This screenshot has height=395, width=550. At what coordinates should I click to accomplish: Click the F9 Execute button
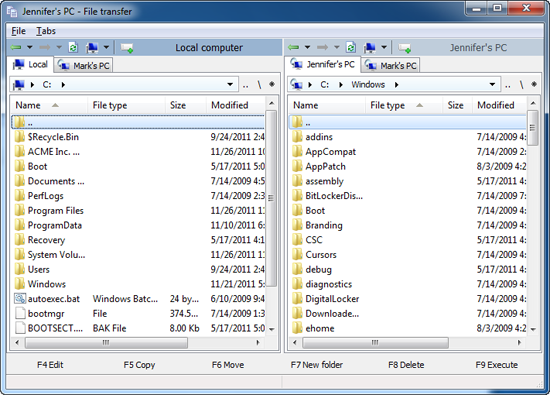497,365
